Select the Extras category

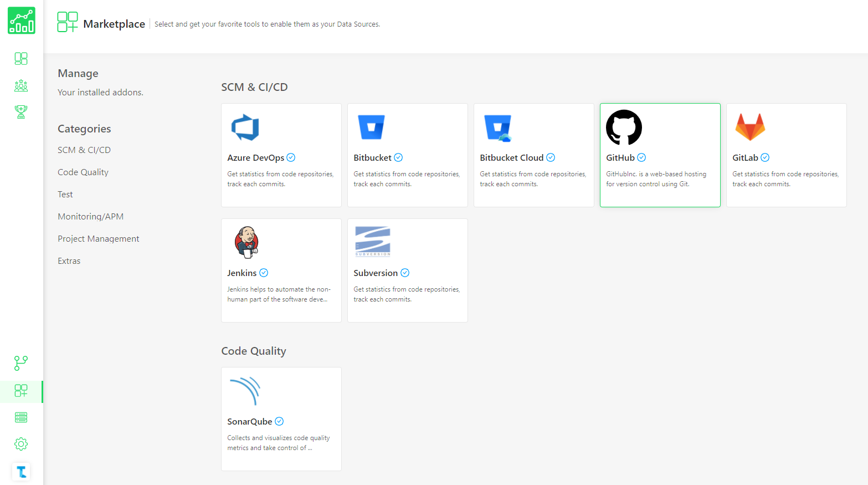(x=69, y=261)
